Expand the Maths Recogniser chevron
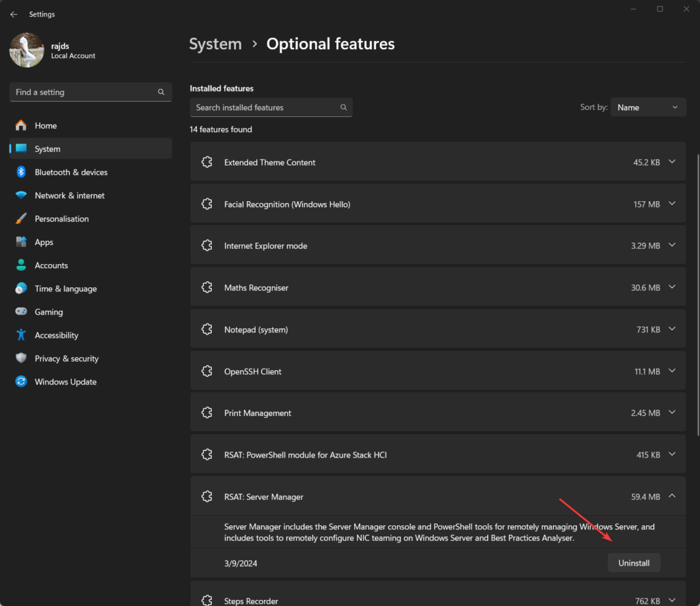700x606 pixels. 672,287
